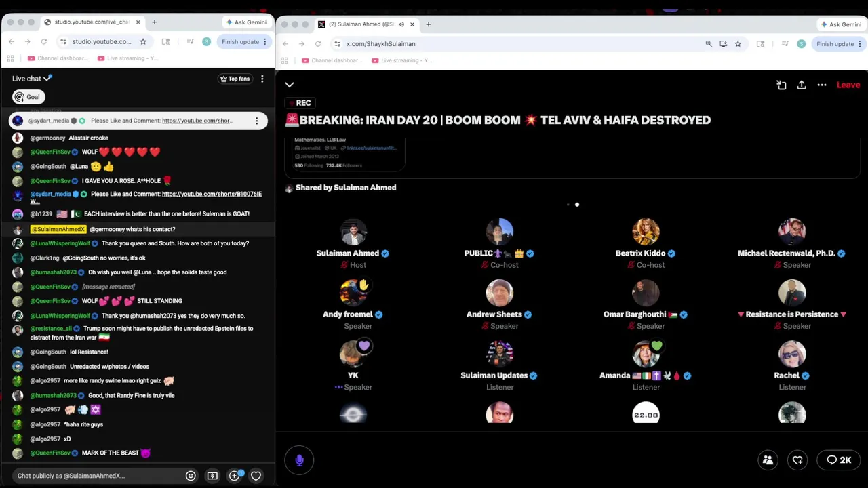Click the heart reaction icon in chat
This screenshot has width=868, height=488.
pos(256,476)
